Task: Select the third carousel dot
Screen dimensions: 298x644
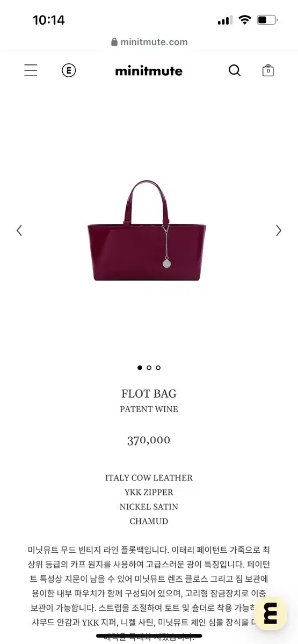Action: (x=158, y=368)
